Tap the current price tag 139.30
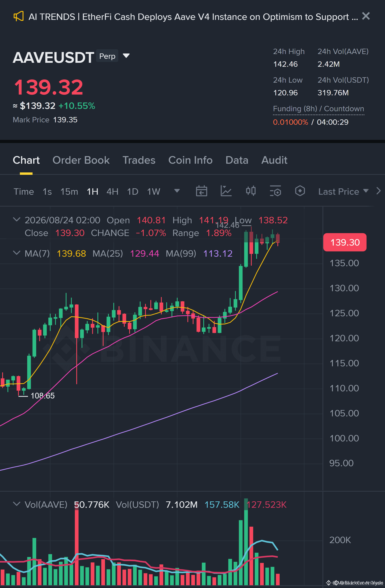 point(345,242)
